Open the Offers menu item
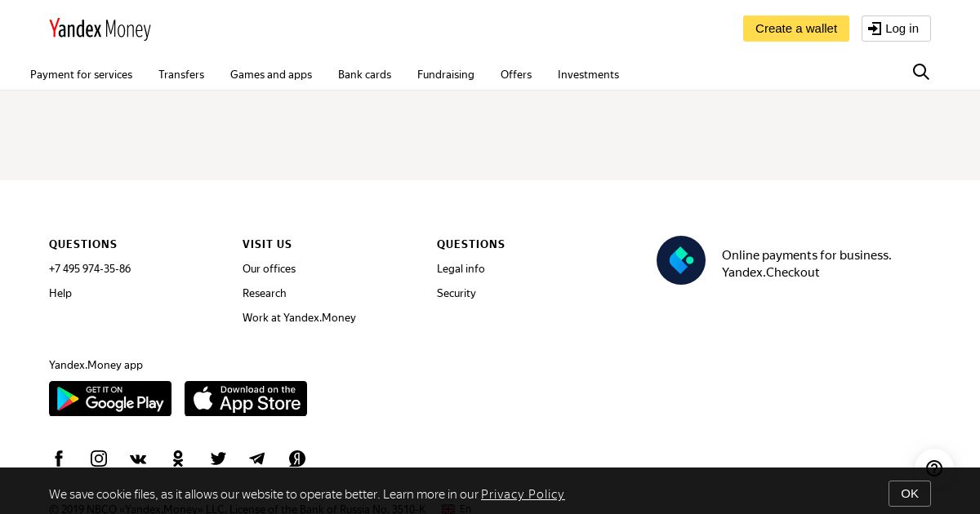Viewport: 980px width, 514px height. pos(516,74)
